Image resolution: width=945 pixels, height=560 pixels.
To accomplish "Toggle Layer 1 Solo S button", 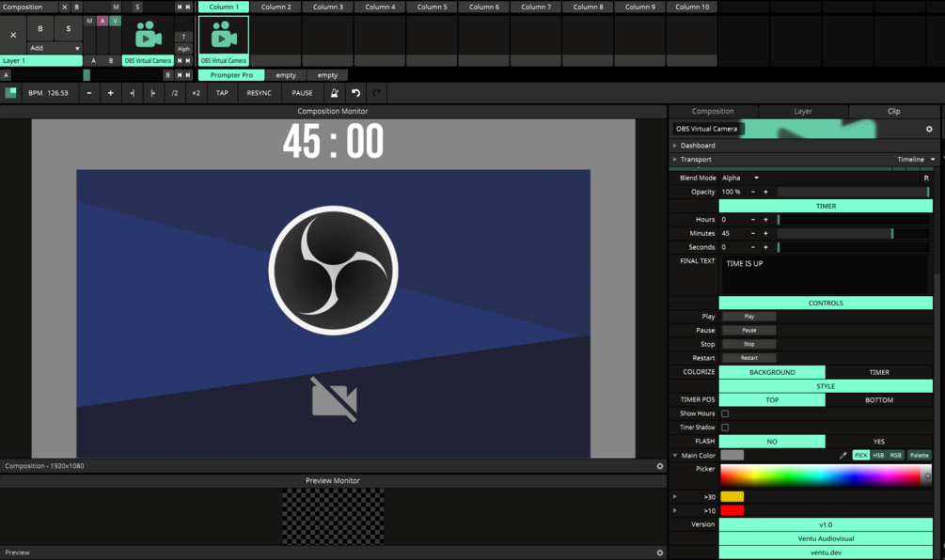I will pyautogui.click(x=68, y=28).
